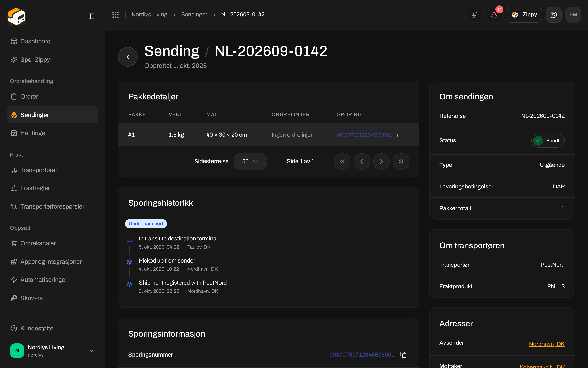588x368 pixels.
Task: Click SPORING column header
Action: [349, 114]
